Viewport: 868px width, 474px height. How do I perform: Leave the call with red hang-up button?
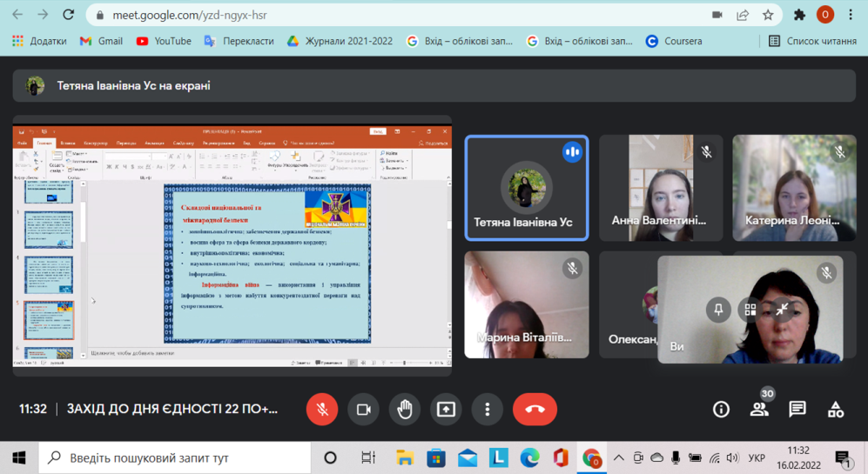535,410
